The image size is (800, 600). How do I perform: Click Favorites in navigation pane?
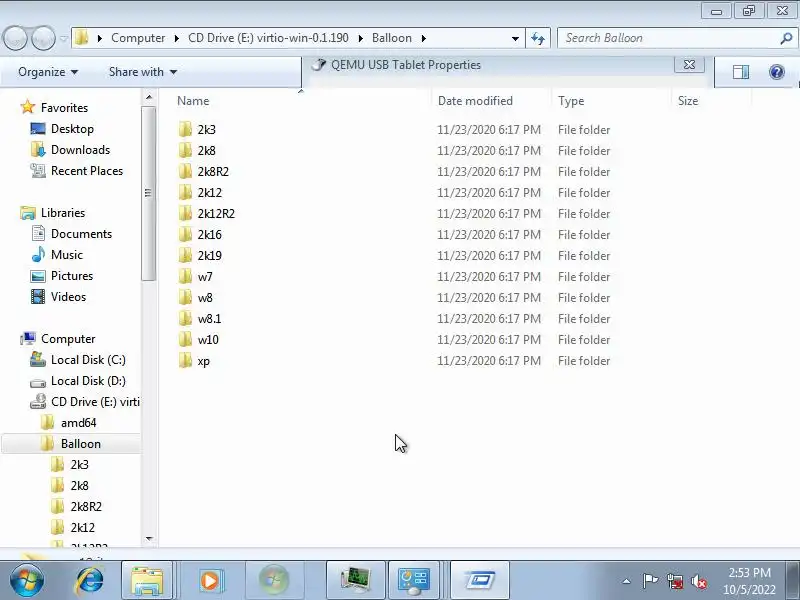[x=54, y=108]
